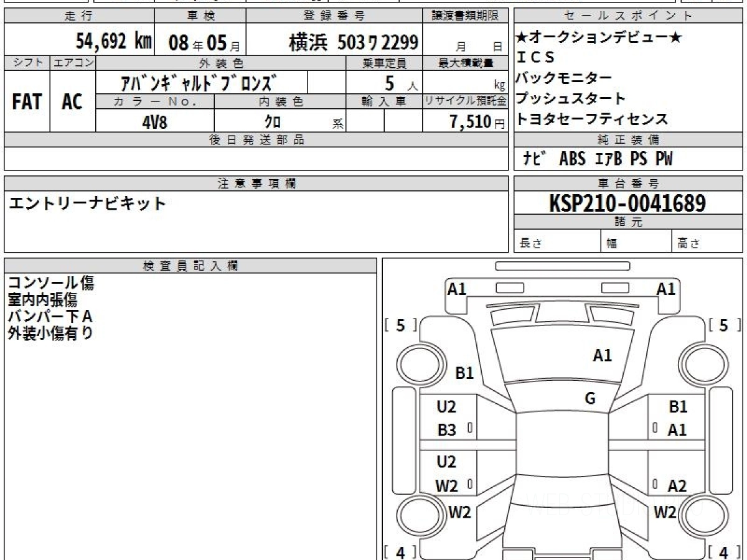Click the seating capacity value 5 人

[x=402, y=82]
